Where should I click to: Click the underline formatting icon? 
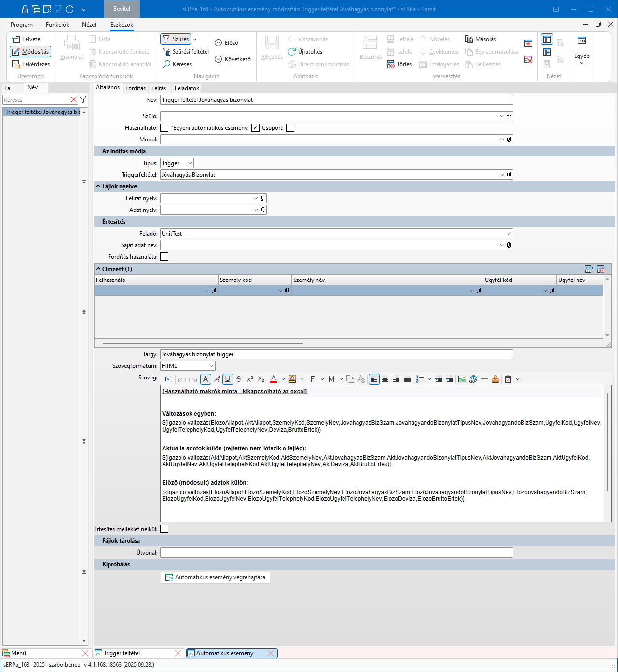click(228, 379)
